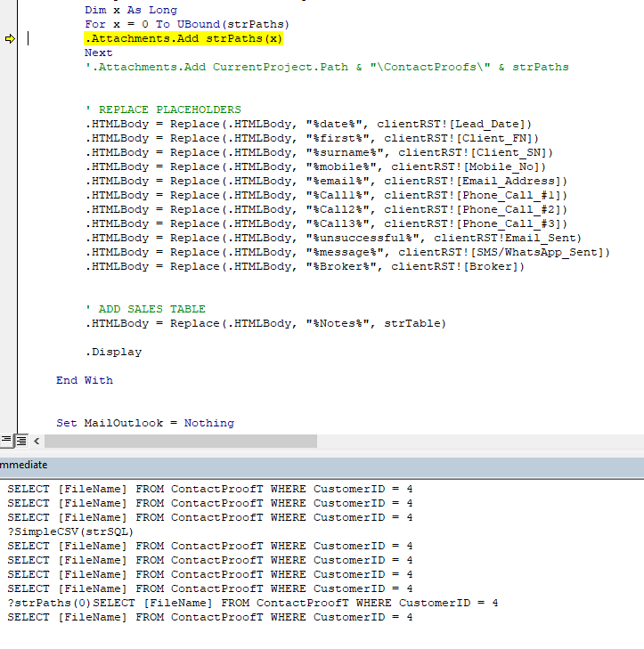
Task: Click the Immediate window title bar
Action: (x=322, y=466)
